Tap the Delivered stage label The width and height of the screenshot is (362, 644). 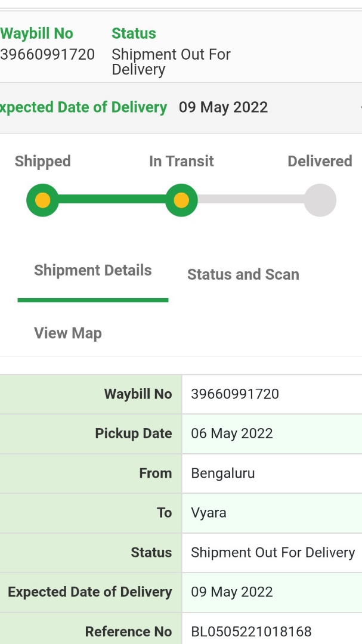320,162
